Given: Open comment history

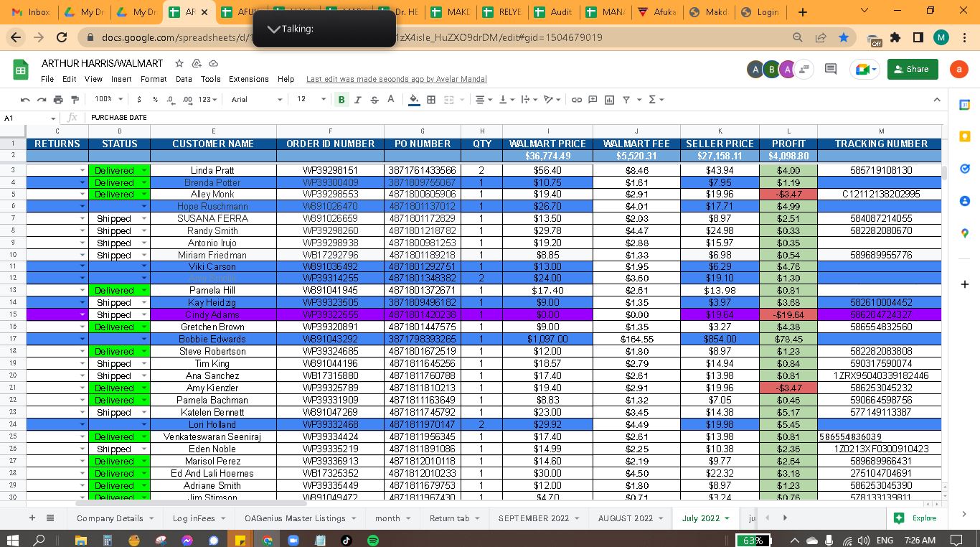Looking at the screenshot, I should click(831, 69).
